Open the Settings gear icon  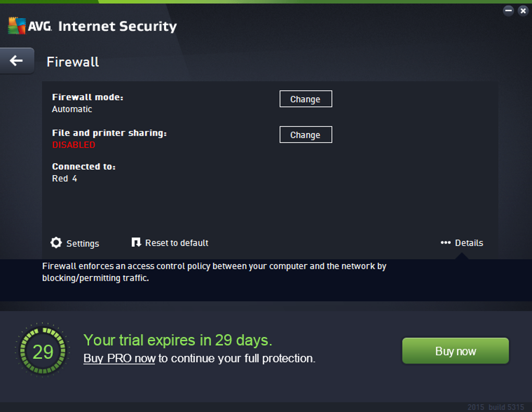tap(56, 243)
